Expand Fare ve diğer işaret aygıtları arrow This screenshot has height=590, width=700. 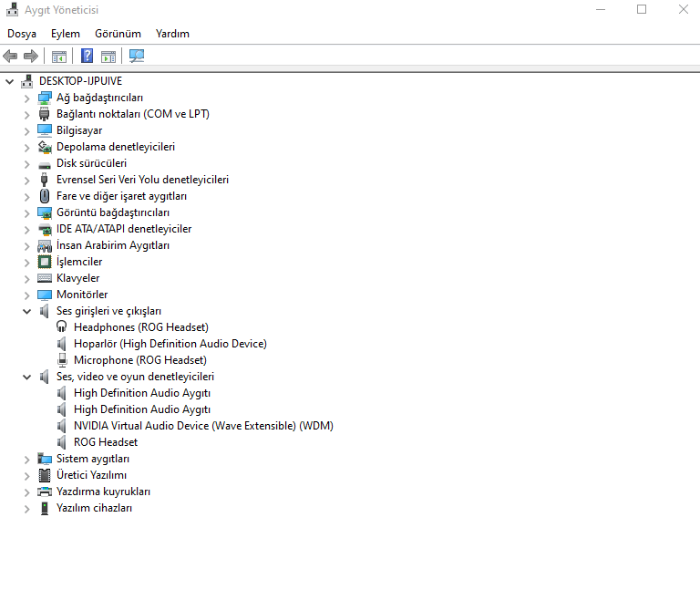(x=26, y=197)
